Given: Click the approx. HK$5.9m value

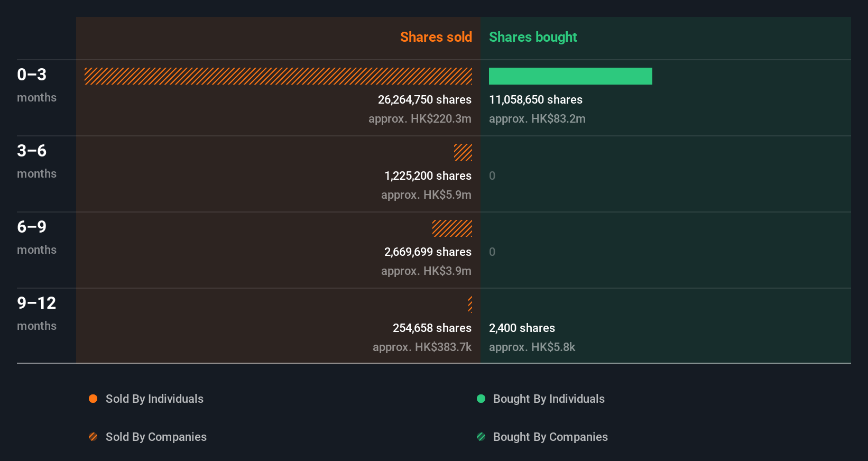Looking at the screenshot, I should point(426,195).
